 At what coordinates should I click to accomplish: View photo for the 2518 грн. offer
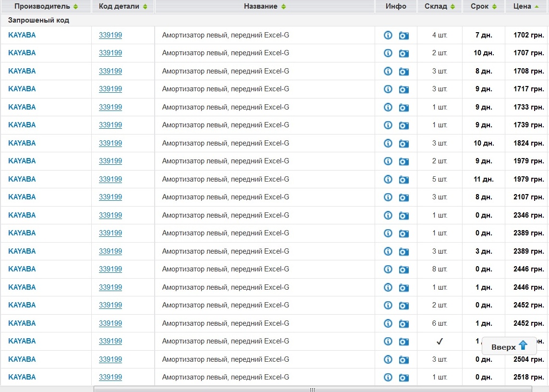pos(404,378)
